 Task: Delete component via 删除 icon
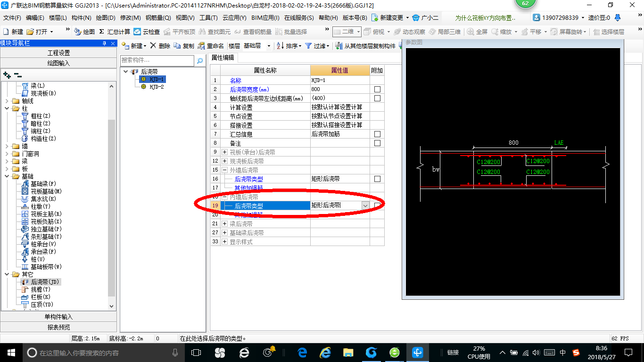(x=160, y=46)
